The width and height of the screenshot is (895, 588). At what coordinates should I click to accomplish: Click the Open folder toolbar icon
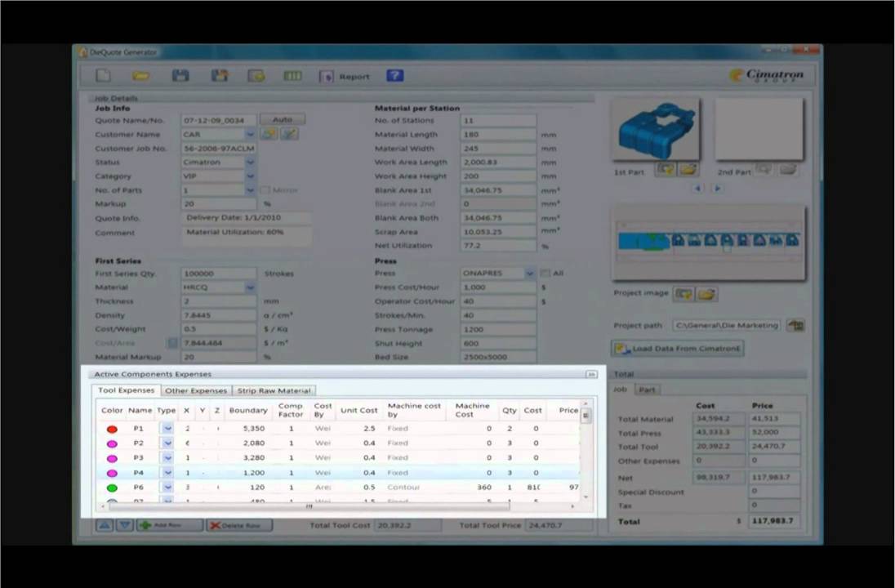point(141,75)
